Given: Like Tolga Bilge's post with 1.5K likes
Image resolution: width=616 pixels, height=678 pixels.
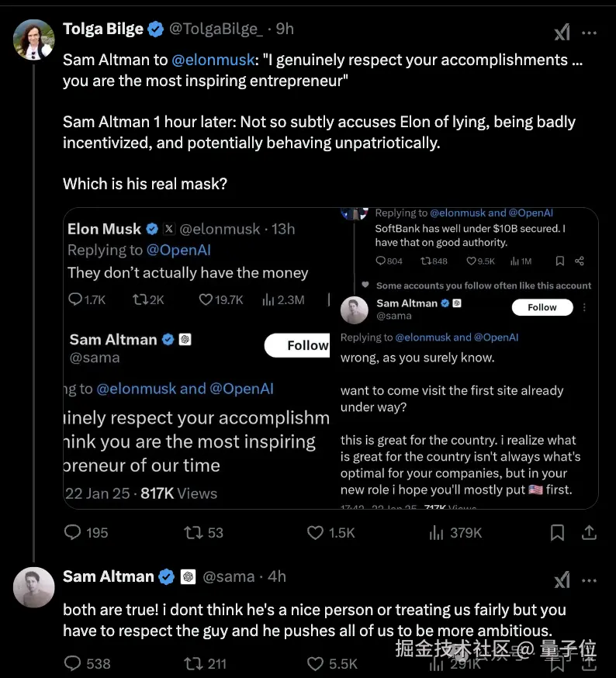Looking at the screenshot, I should (x=315, y=532).
